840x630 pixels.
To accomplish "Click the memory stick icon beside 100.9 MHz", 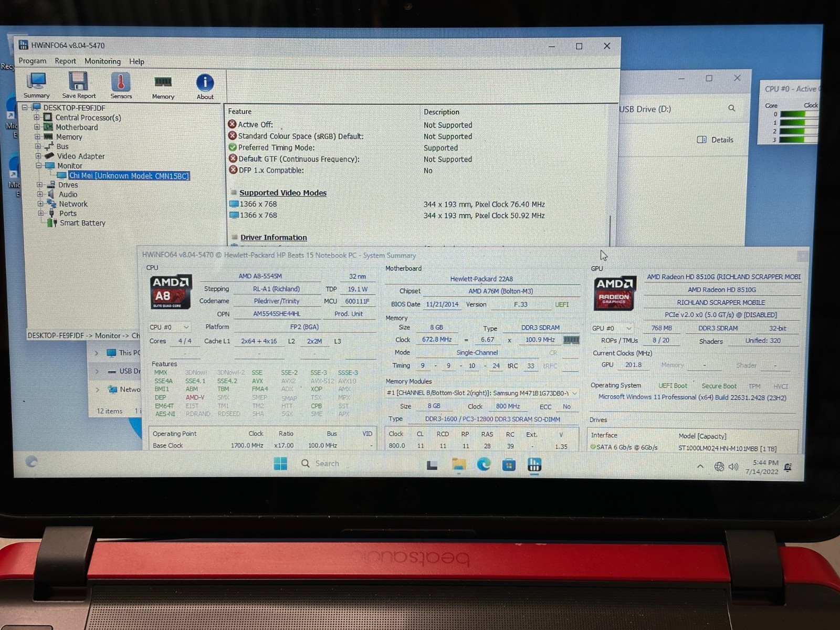I will click(571, 340).
